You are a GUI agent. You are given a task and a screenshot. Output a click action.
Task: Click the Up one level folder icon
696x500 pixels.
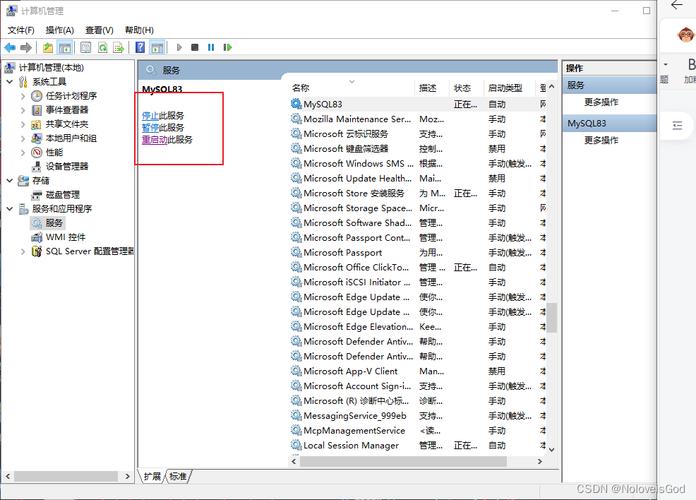click(x=48, y=47)
